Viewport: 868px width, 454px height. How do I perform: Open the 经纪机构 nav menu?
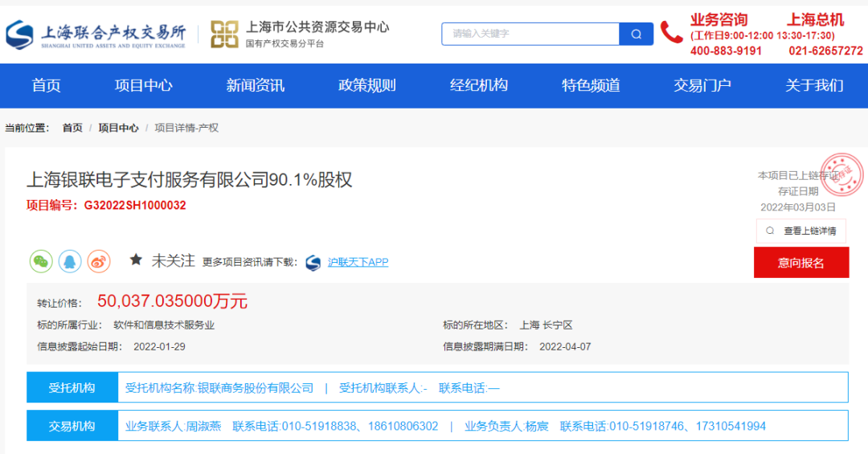pos(479,85)
